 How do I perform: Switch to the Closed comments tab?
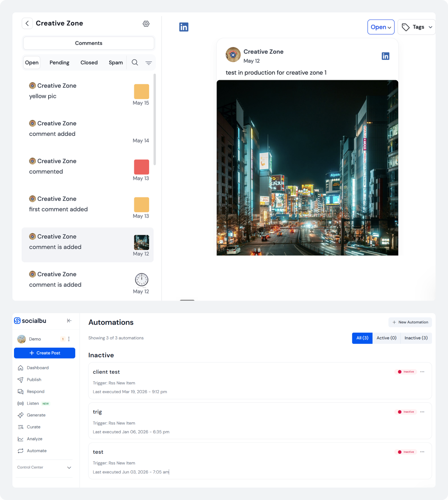[x=89, y=62]
